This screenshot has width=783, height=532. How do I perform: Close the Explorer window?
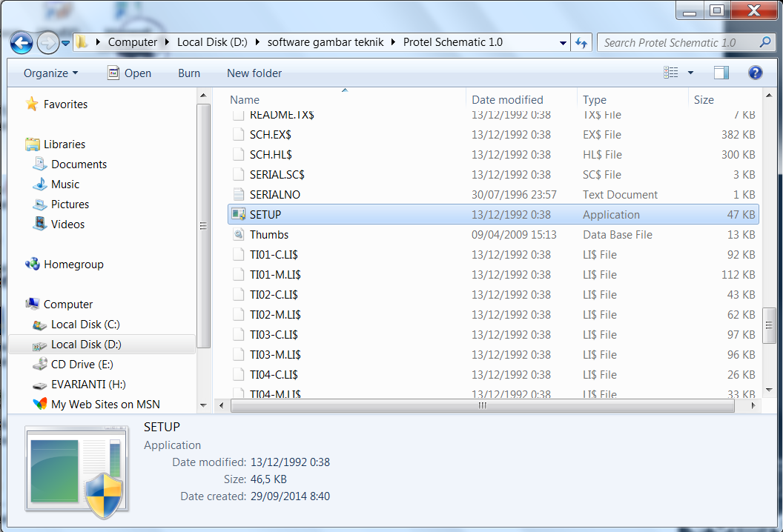(753, 10)
